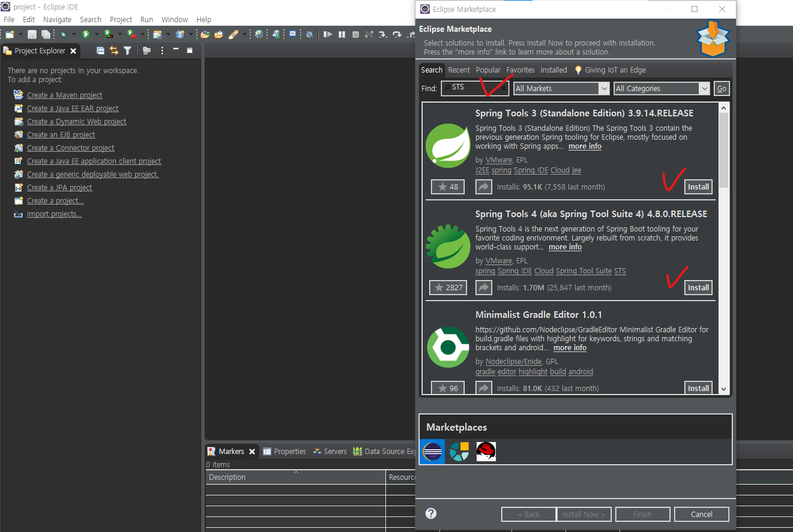Click Create a Maven project link
The image size is (793, 532).
click(64, 95)
